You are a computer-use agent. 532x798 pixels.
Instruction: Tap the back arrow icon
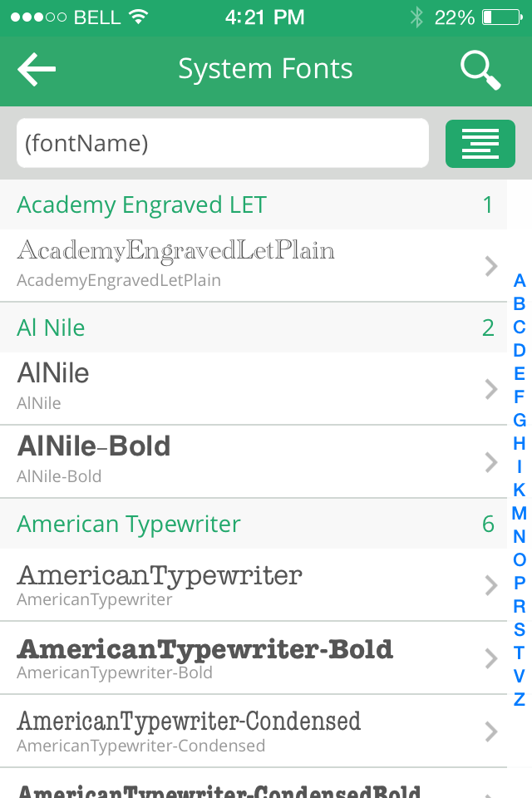pyautogui.click(x=36, y=69)
